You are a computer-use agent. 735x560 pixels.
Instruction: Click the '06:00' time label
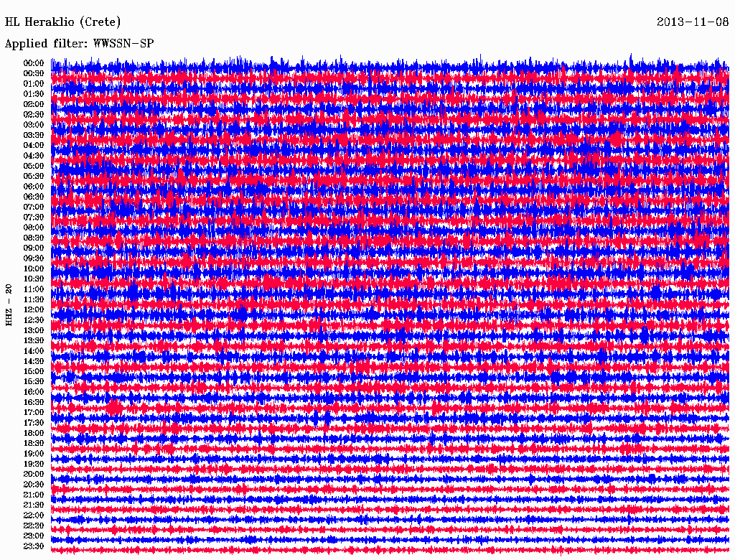pyautogui.click(x=34, y=186)
